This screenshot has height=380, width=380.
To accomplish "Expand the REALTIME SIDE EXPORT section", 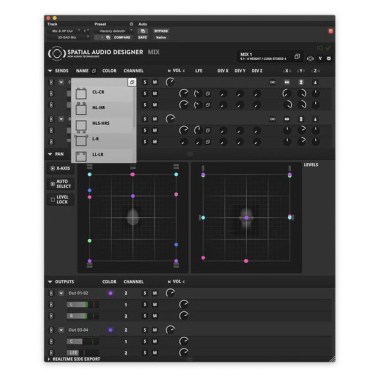I will [x=49, y=359].
